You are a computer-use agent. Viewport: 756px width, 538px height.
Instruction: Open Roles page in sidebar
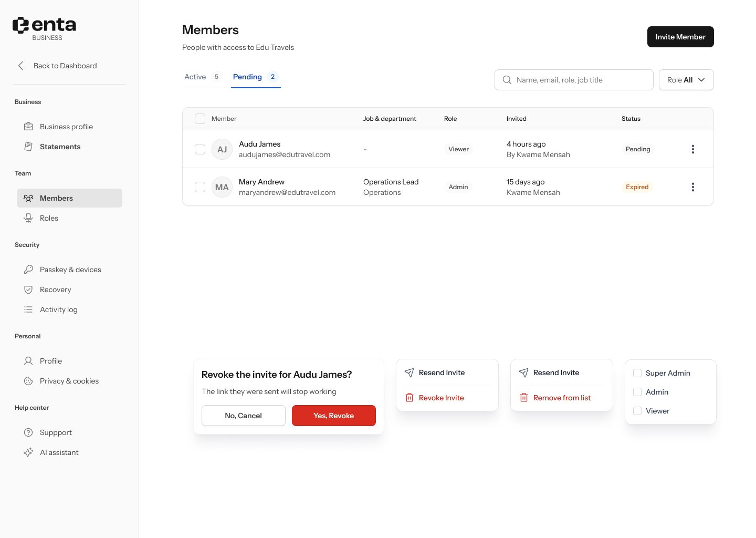click(x=69, y=218)
